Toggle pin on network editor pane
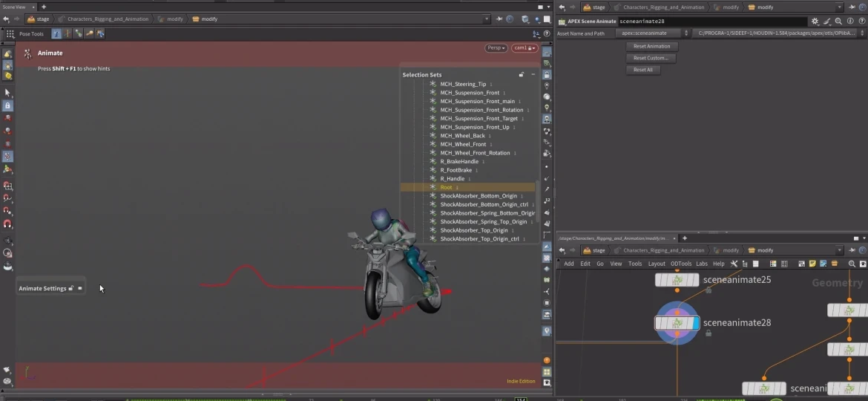Image resolution: width=868 pixels, height=401 pixels. click(x=852, y=250)
